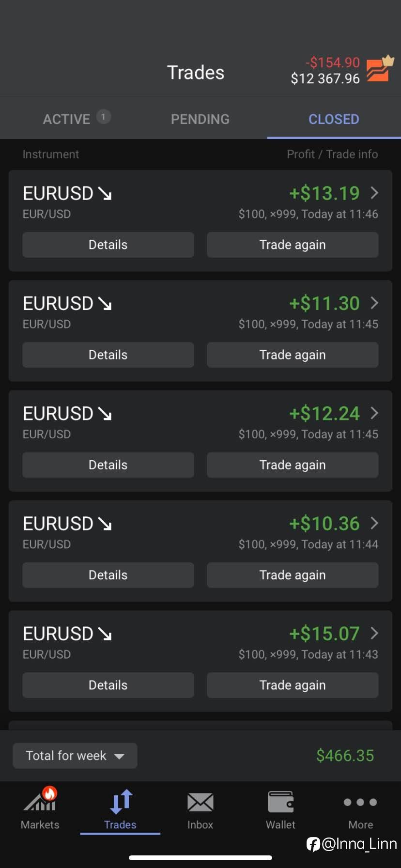
Task: Switch to the ACTIVE tab
Action: pos(67,119)
